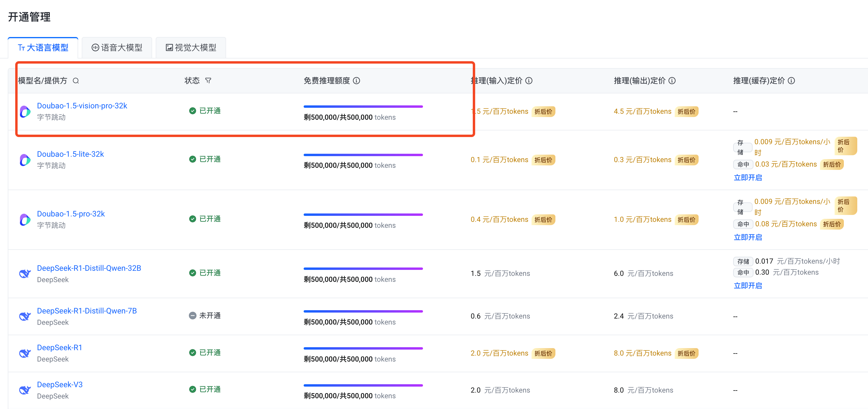Switch to the 视觉大模型 tab
868x409 pixels.
click(x=191, y=47)
